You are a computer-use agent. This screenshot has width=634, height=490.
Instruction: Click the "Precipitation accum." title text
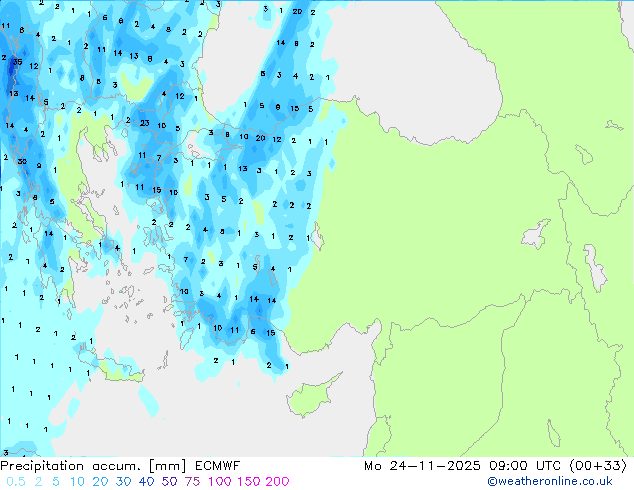pos(70,466)
